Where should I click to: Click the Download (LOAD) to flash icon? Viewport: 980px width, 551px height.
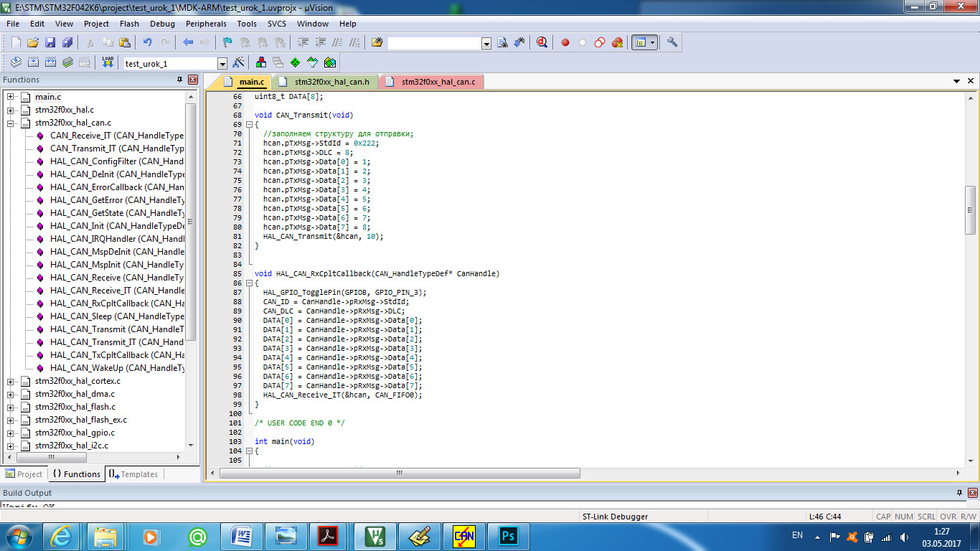pos(108,62)
